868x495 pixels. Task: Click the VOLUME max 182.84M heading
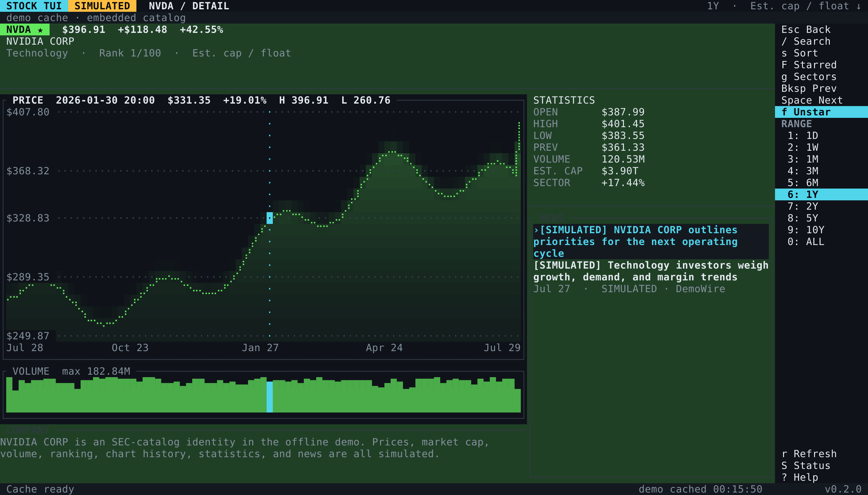click(x=71, y=371)
